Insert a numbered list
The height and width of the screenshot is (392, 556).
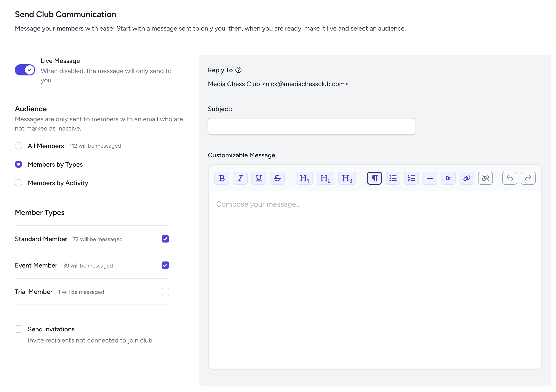[x=411, y=178]
